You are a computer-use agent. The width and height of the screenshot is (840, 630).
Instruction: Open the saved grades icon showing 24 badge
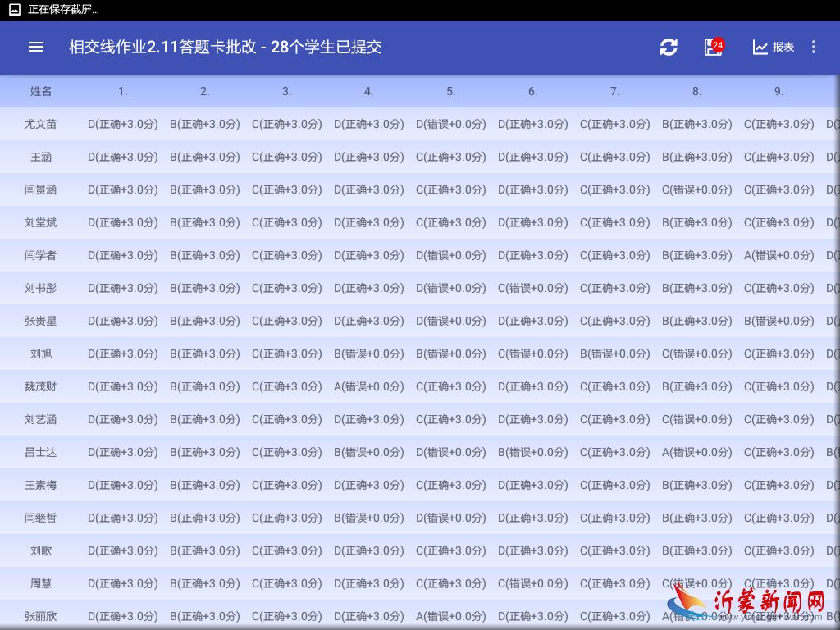tap(713, 48)
